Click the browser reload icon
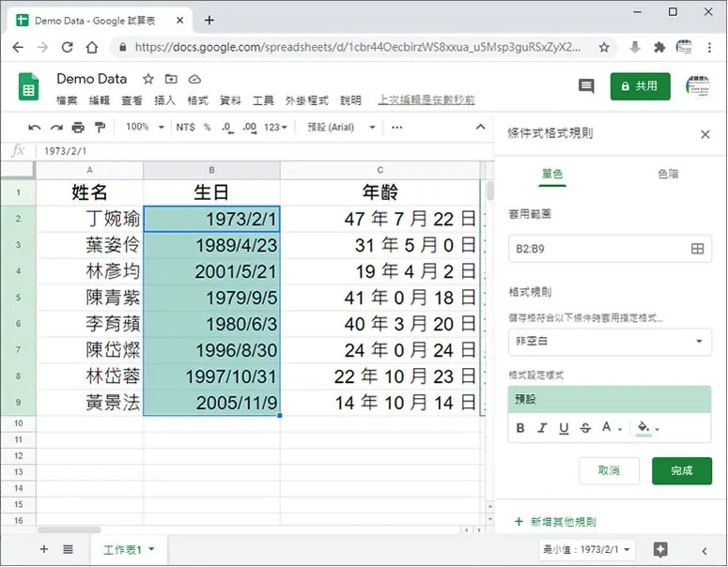 point(68,47)
